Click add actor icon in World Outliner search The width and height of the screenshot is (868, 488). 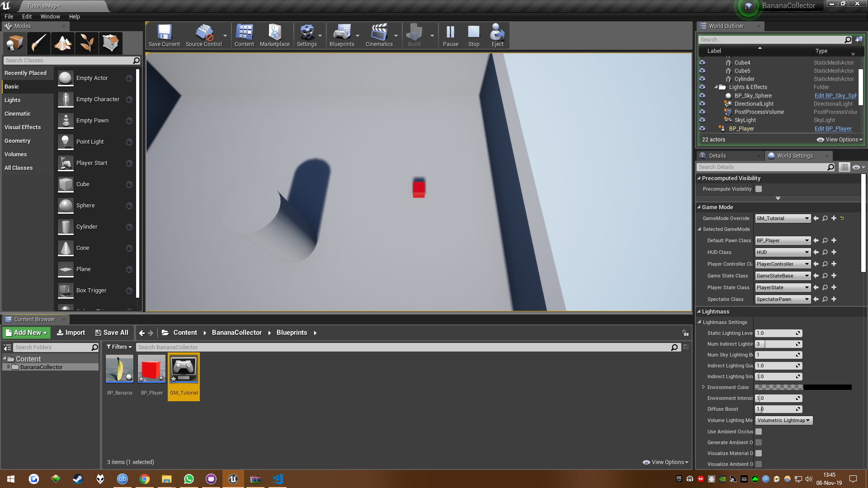[x=859, y=40]
